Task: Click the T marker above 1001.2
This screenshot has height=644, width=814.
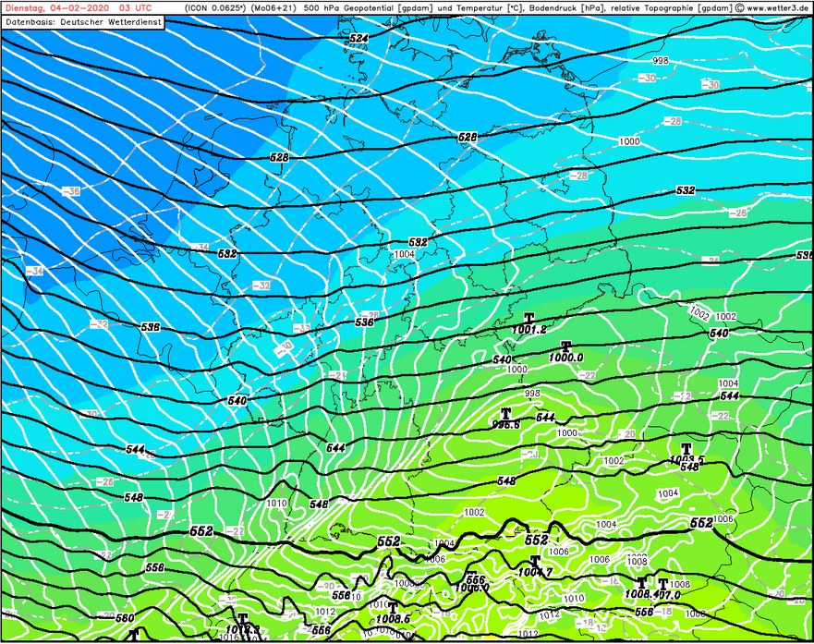Action: coord(529,318)
